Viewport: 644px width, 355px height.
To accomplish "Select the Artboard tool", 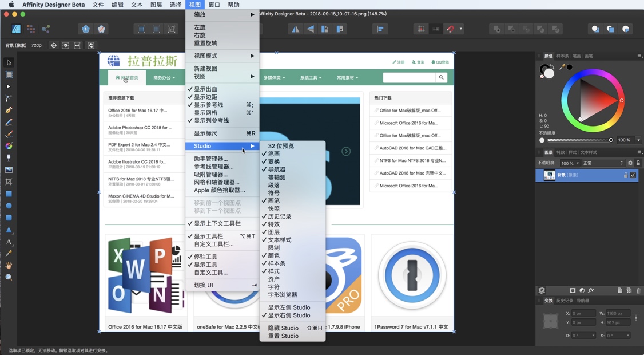I will click(x=9, y=74).
